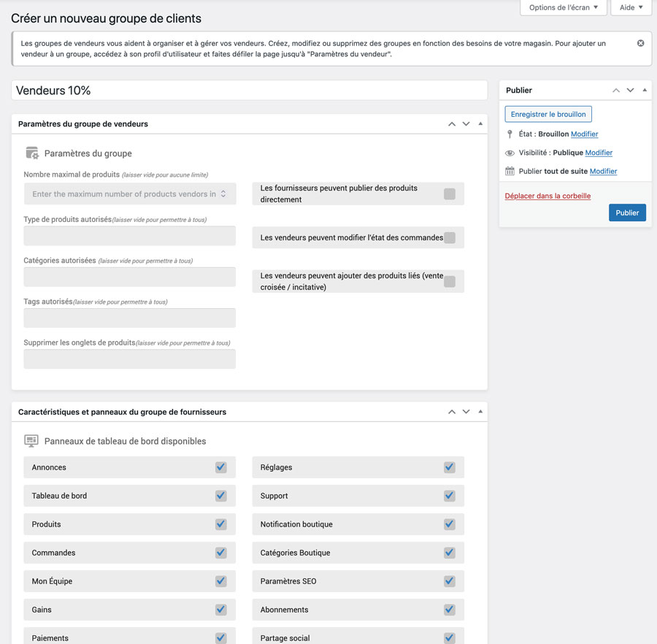Dismiss the vendor groups info notice

pyautogui.click(x=640, y=43)
